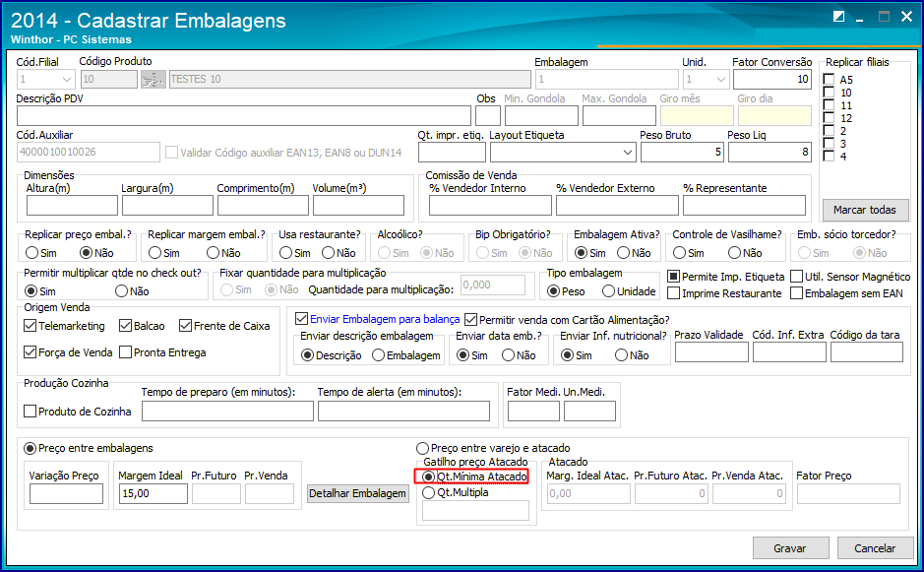Viewport: 924px width, 572px height.
Task: Select Preço entre embalagens option
Action: [31, 448]
